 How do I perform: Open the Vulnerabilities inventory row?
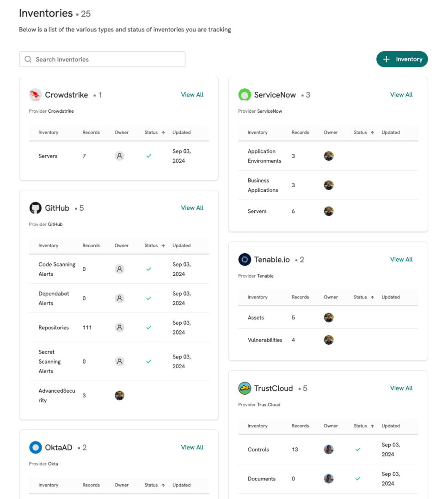coord(328,340)
